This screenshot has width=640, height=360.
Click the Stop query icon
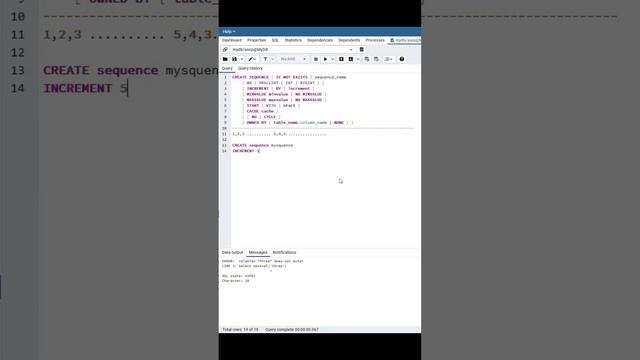coord(316,59)
